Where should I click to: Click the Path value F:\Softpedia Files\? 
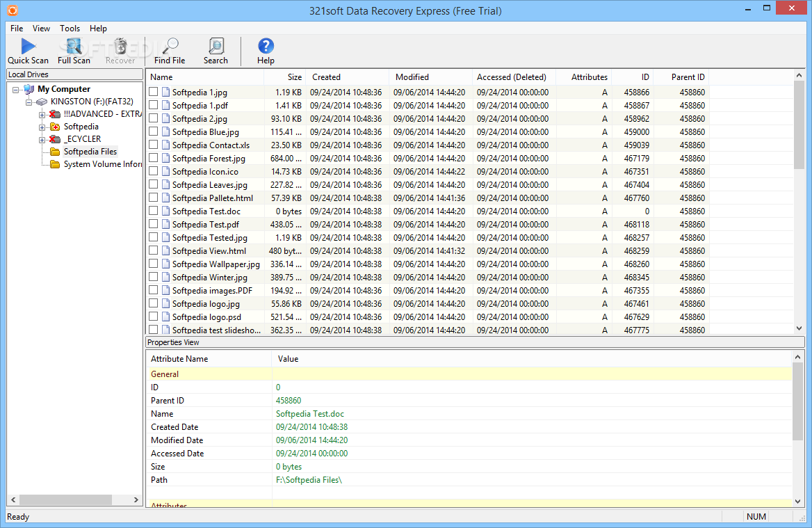point(309,480)
